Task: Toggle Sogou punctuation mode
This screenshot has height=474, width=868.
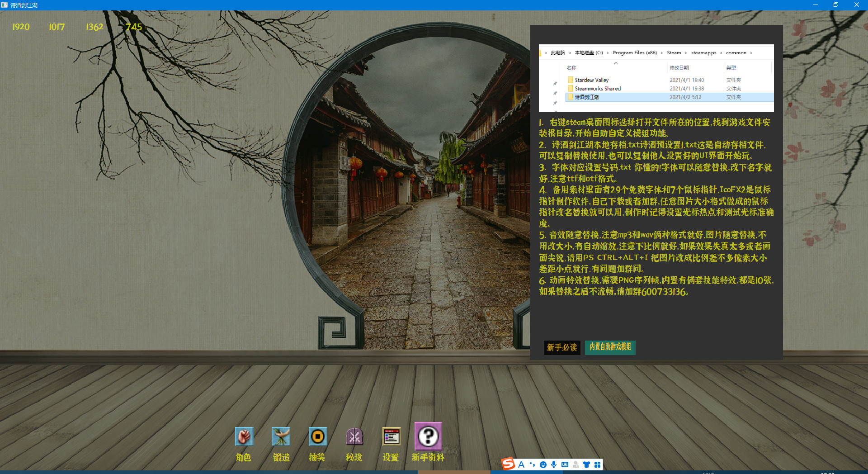Action: click(532, 465)
